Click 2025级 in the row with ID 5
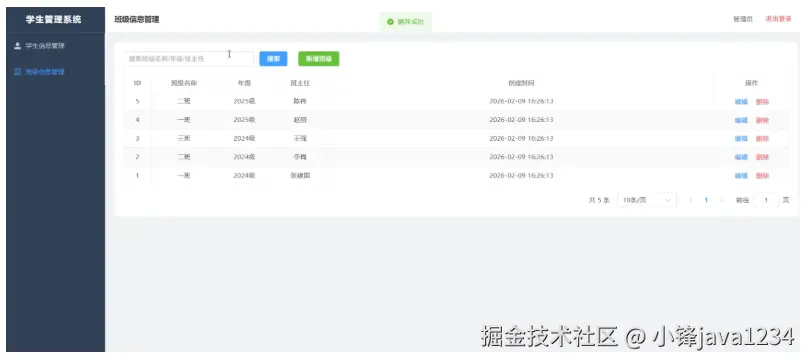This screenshot has width=807, height=363. click(x=244, y=101)
